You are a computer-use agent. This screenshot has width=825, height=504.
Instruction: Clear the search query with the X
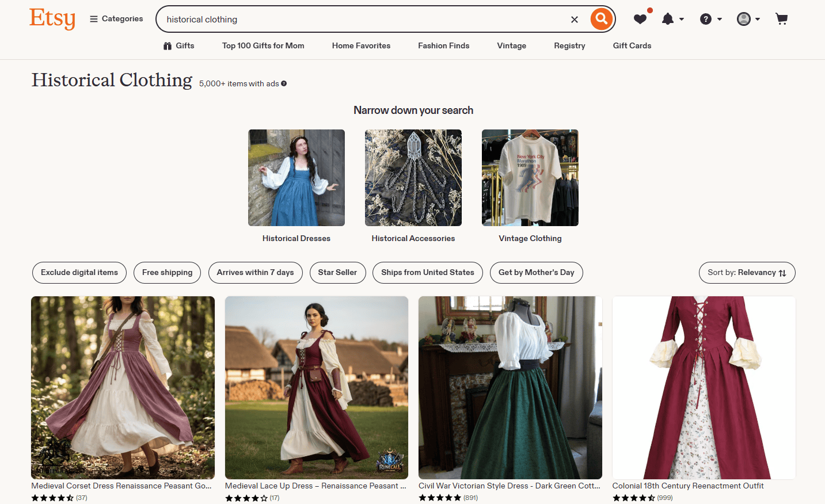point(575,19)
